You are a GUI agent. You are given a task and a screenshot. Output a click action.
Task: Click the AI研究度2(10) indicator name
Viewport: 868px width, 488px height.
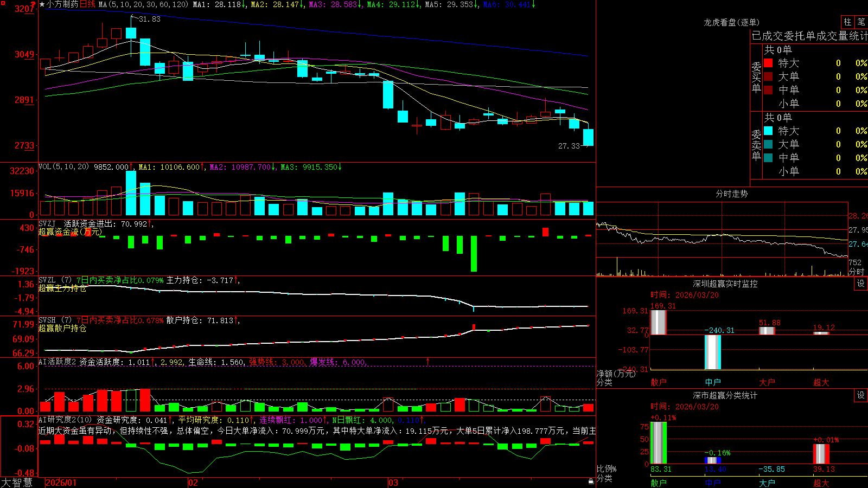(x=65, y=420)
